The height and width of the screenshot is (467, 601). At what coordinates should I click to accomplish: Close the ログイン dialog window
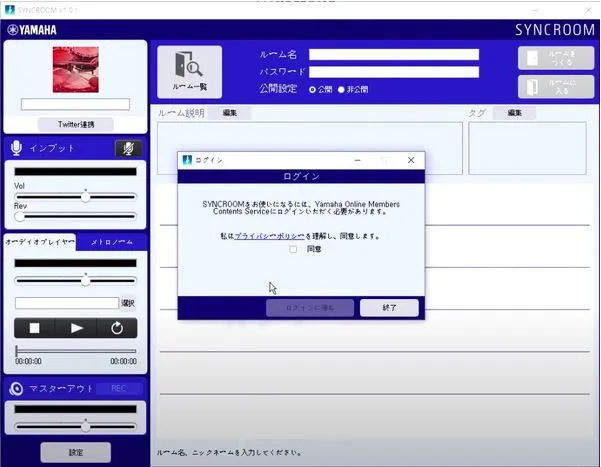click(411, 160)
